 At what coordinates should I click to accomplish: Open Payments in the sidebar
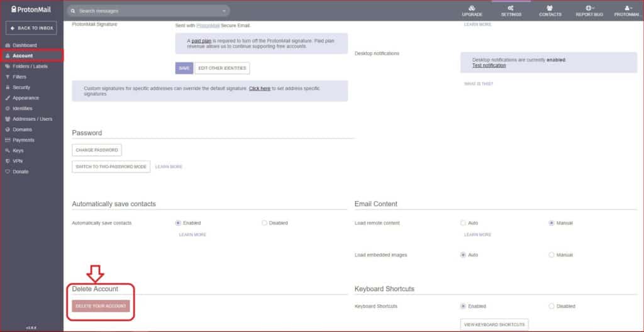[x=23, y=140]
